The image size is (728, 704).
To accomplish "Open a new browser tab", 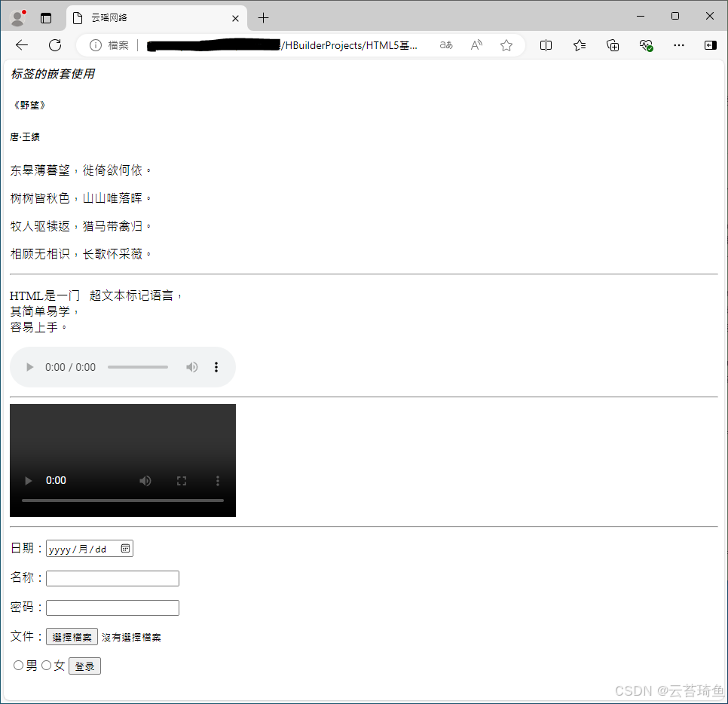I will tap(263, 18).
